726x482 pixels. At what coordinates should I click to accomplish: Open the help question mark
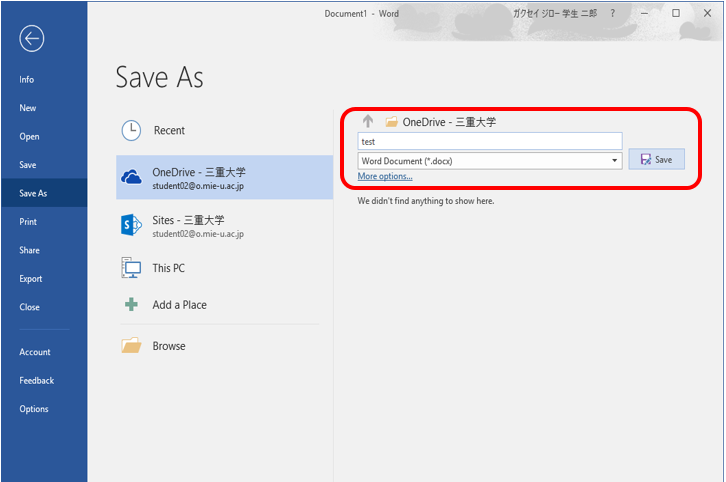(x=613, y=13)
